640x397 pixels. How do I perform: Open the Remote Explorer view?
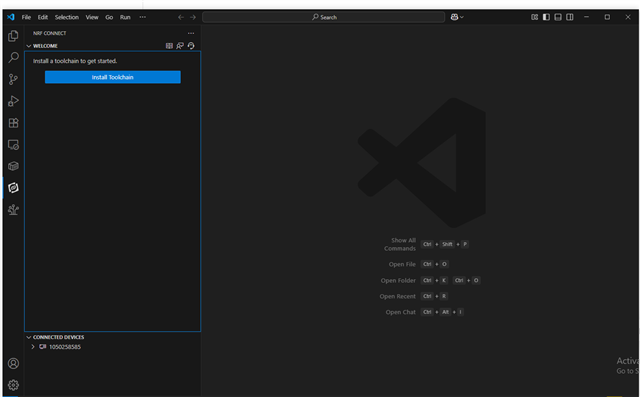point(13,144)
